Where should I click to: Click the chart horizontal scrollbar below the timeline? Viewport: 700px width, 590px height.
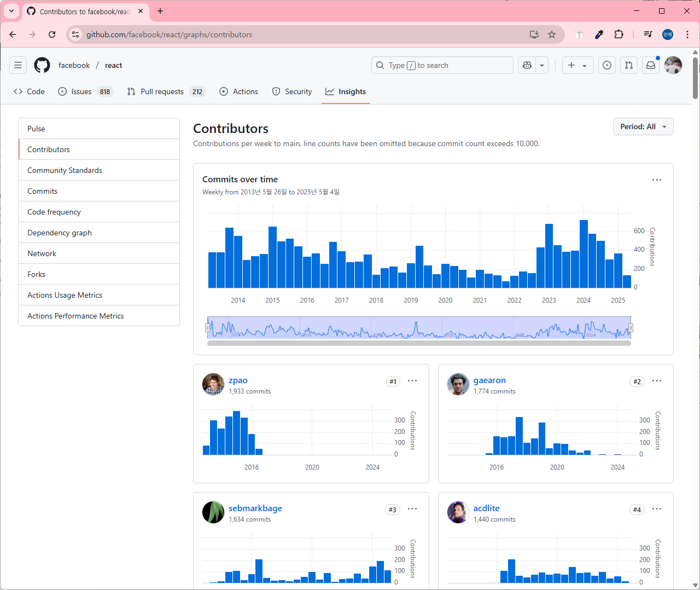(419, 343)
